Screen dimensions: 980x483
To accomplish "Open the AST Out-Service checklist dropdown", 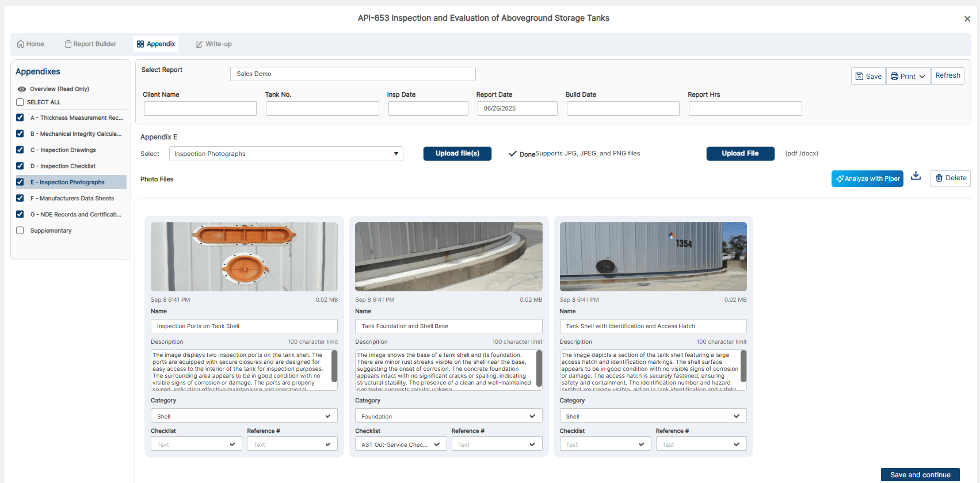I will coord(400,444).
